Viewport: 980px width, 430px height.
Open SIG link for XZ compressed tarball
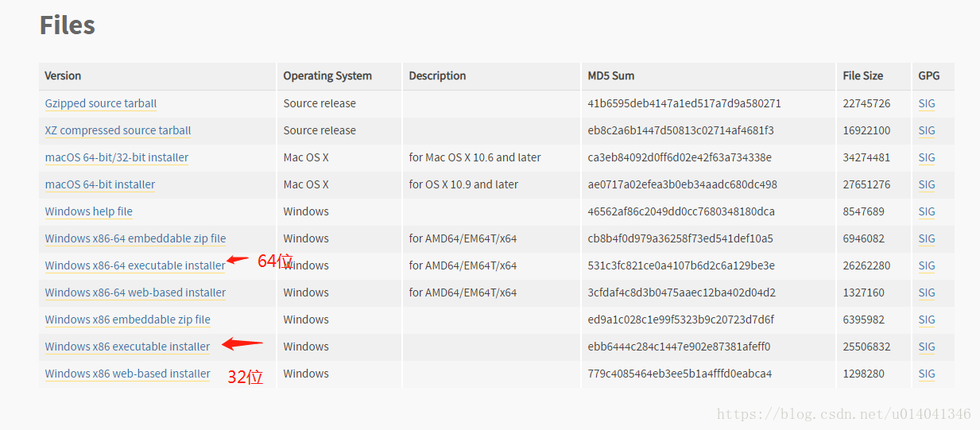coord(927,130)
